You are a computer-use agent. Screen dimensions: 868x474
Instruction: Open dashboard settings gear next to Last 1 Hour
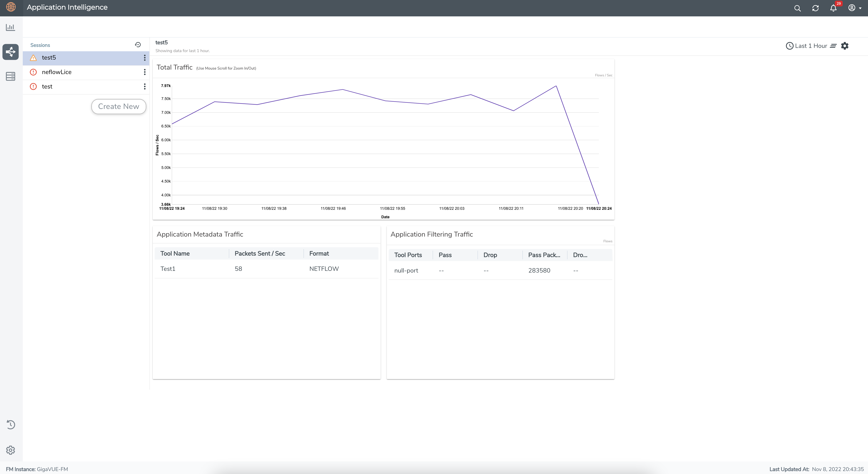tap(845, 46)
